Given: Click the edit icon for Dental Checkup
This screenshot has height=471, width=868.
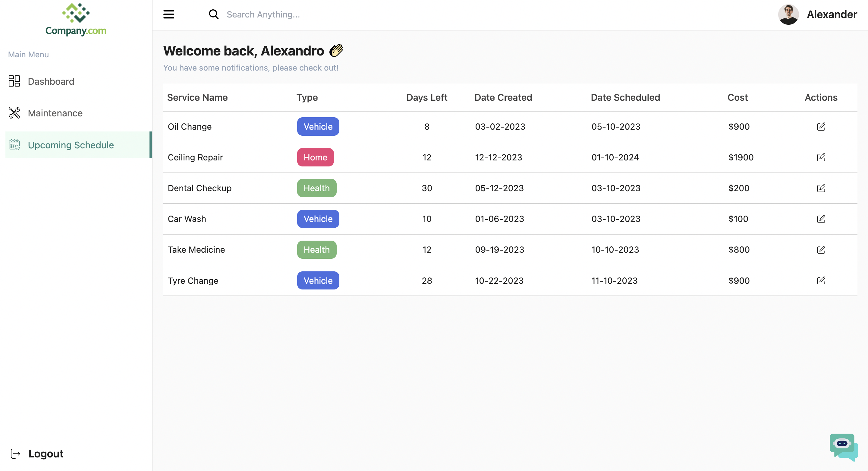Looking at the screenshot, I should pyautogui.click(x=821, y=188).
